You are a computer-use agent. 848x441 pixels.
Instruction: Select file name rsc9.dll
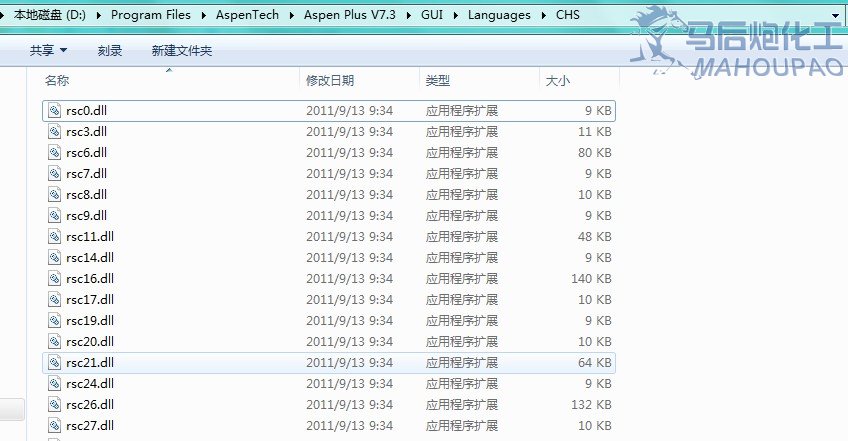pos(87,215)
